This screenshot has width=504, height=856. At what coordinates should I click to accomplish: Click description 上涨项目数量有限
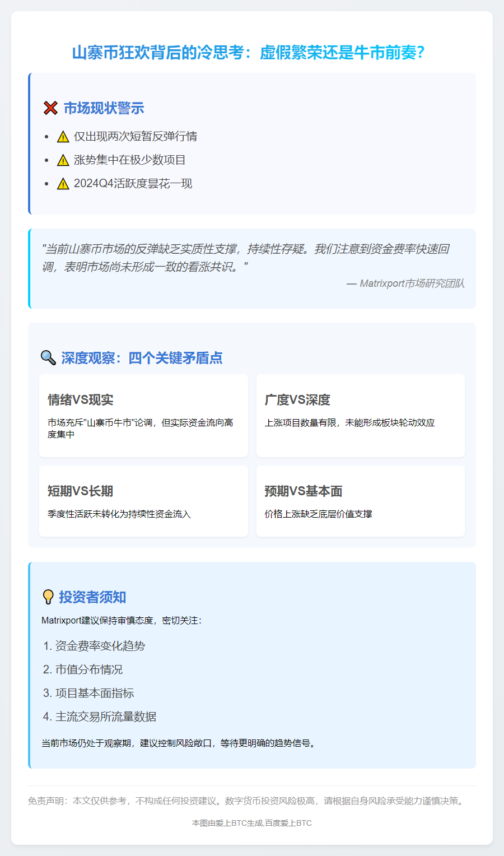[x=350, y=423]
